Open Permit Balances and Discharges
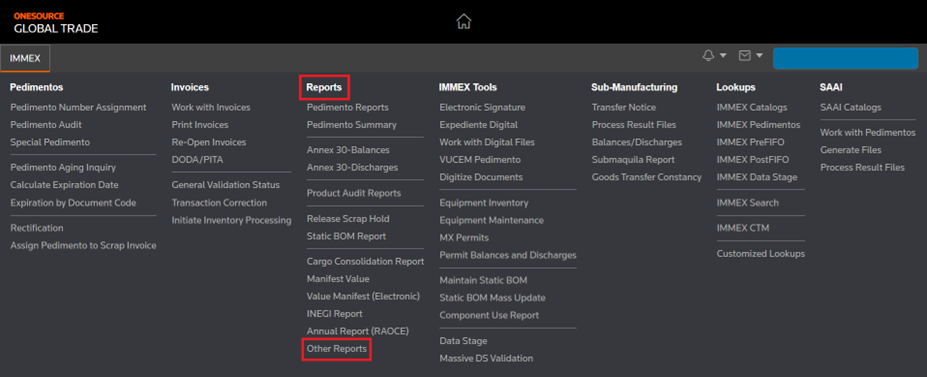 coord(508,255)
